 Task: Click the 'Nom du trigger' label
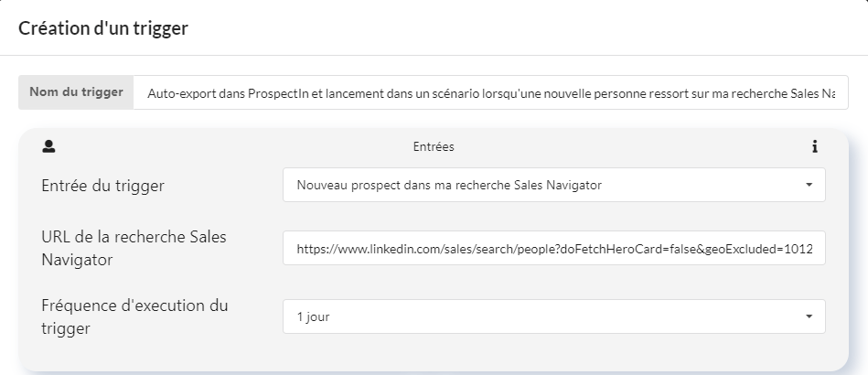coord(77,92)
